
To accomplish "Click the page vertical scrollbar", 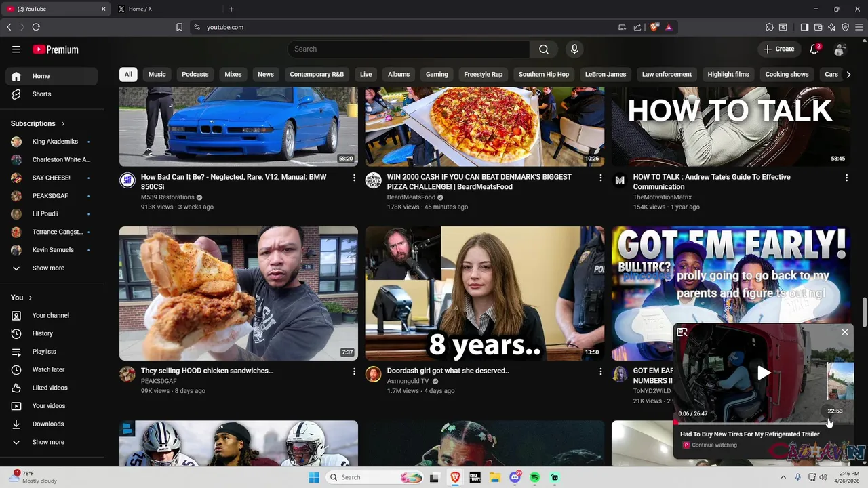I will pyautogui.click(x=864, y=312).
